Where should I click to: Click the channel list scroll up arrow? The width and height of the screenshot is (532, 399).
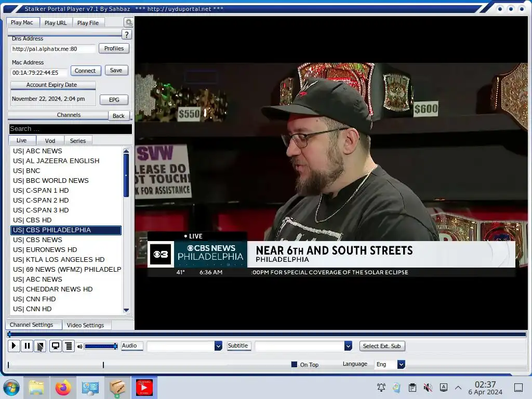126,151
